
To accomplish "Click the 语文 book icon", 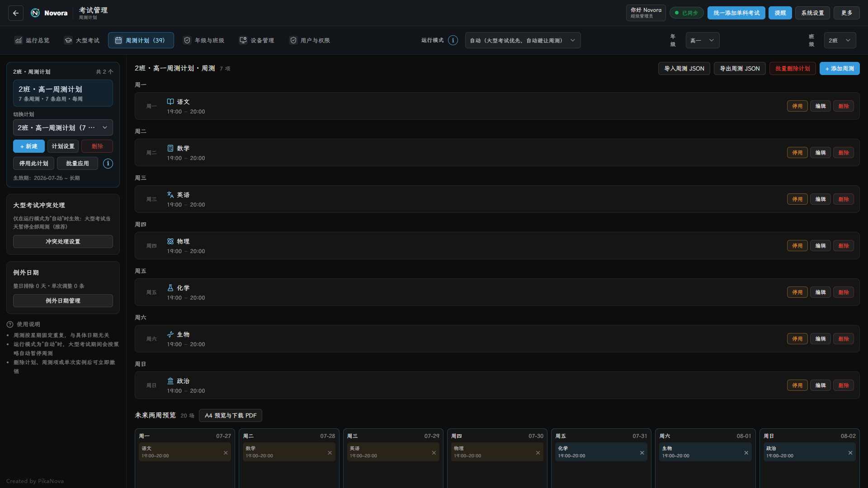I will (x=170, y=102).
